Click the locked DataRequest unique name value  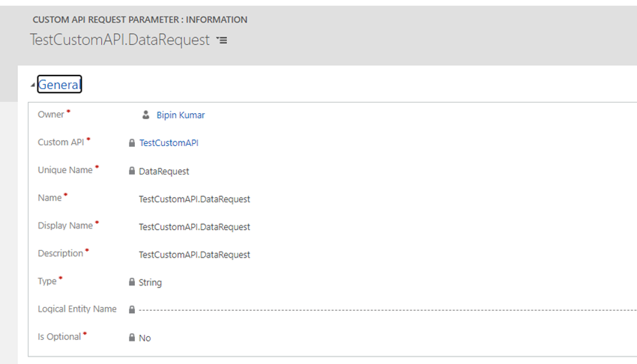pyautogui.click(x=164, y=172)
